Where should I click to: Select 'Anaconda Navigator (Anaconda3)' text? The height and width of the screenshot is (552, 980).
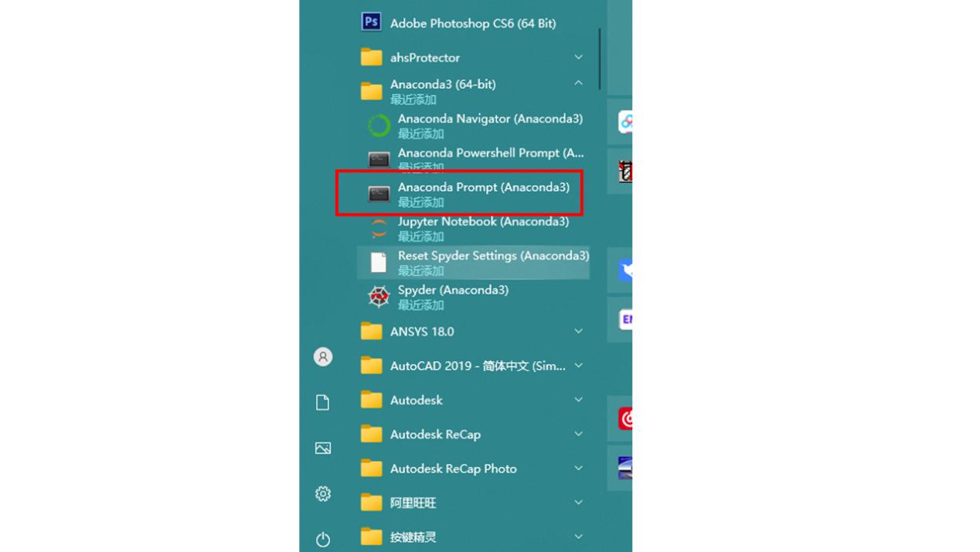tap(490, 118)
